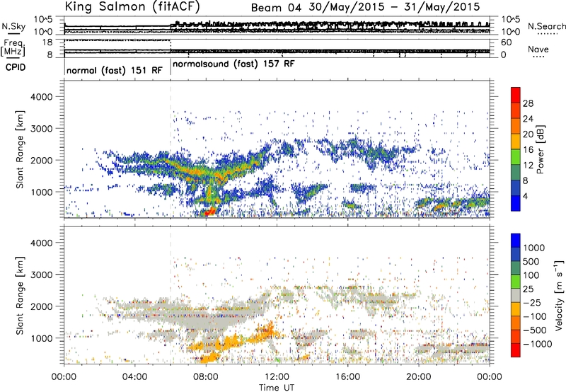Click the 'N.Search' legend label
This screenshot has height=392, width=566.
(x=547, y=26)
